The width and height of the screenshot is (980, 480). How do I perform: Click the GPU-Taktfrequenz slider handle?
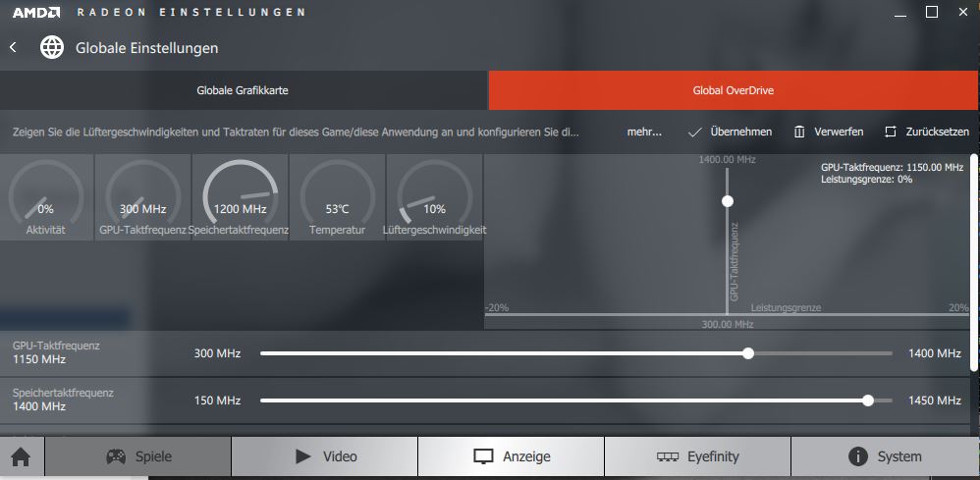748,353
